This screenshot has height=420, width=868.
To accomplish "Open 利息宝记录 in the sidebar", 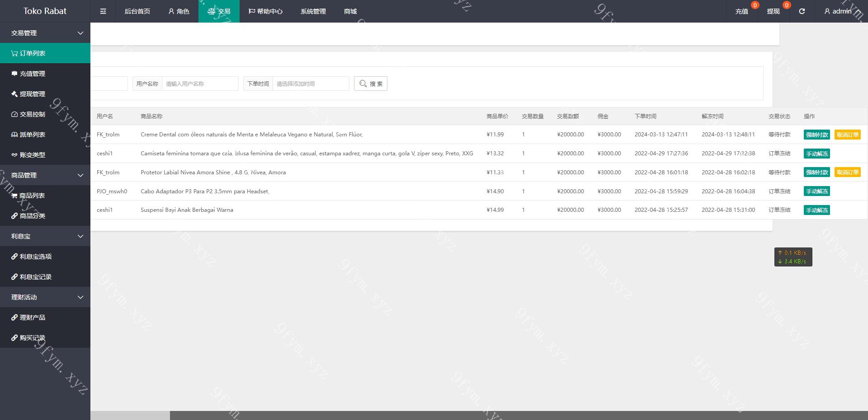I will (45, 277).
